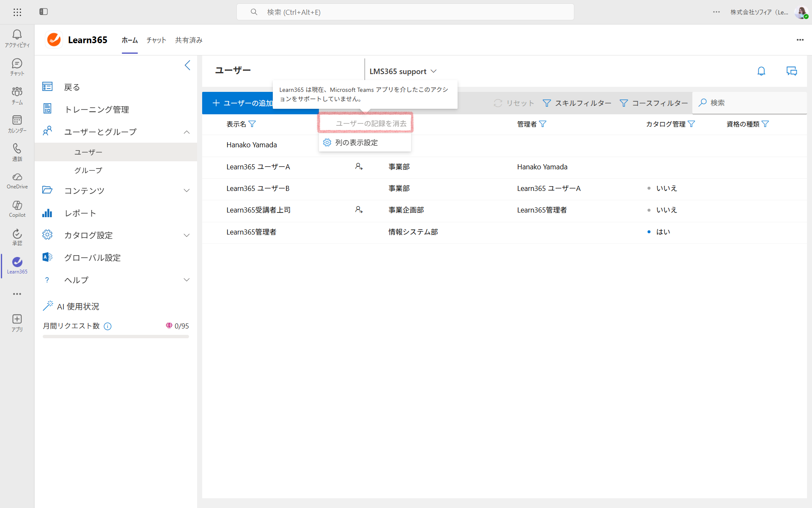Filter the 管理者 column
The image size is (812, 508).
pos(543,124)
